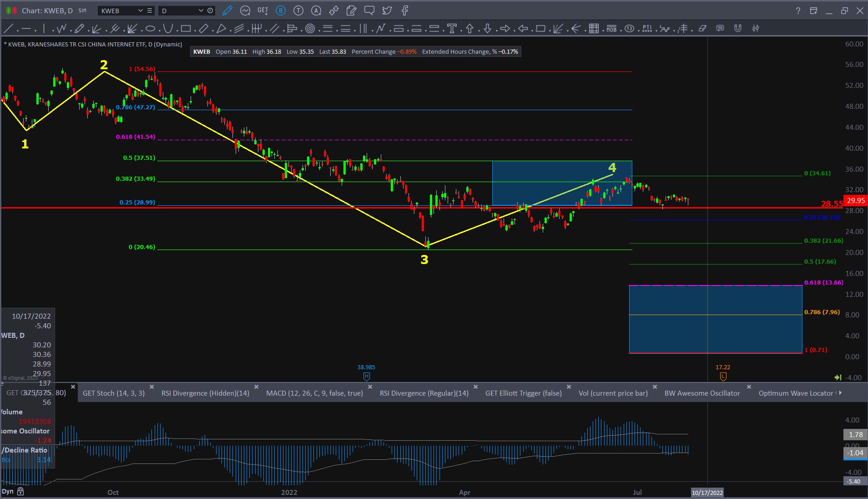Activate the blue pencil drawing icon

[227, 10]
